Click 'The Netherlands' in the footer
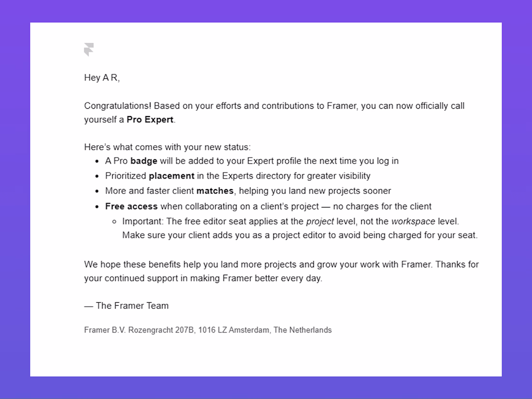The width and height of the screenshot is (532, 399). click(303, 330)
